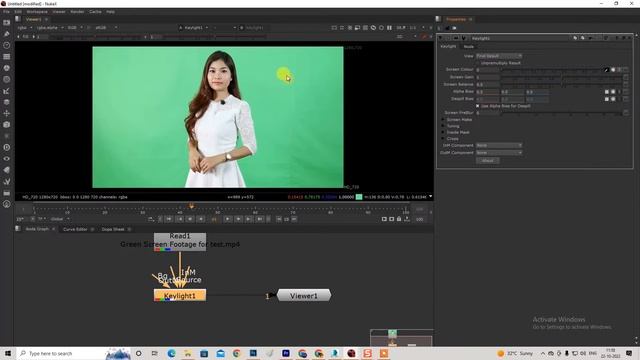The height and width of the screenshot is (360, 640).
Task: Open the Render menu
Action: click(x=77, y=12)
